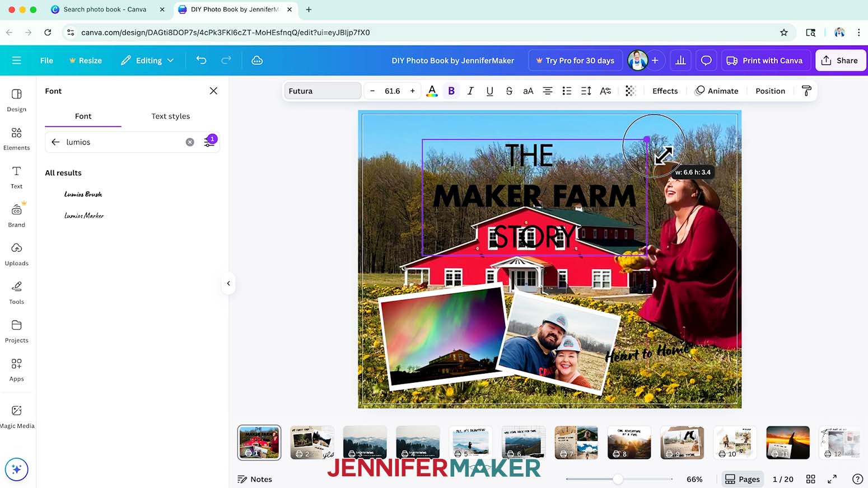Open the Magic Media panel

click(x=17, y=417)
